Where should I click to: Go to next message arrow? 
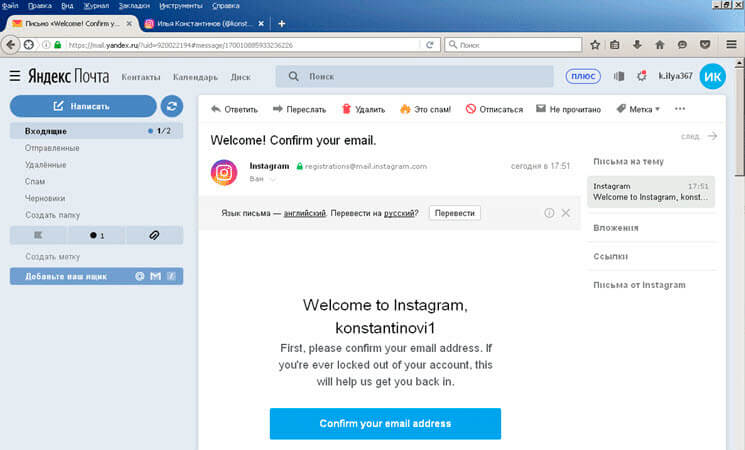(712, 136)
